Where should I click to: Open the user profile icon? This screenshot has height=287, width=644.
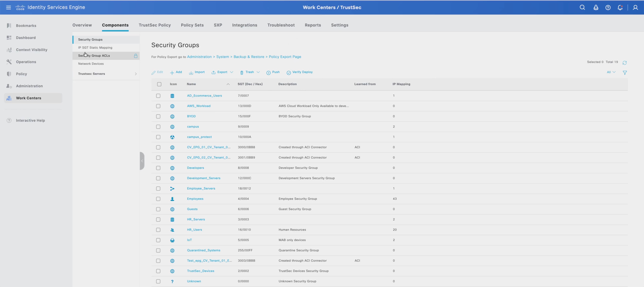[635, 7]
